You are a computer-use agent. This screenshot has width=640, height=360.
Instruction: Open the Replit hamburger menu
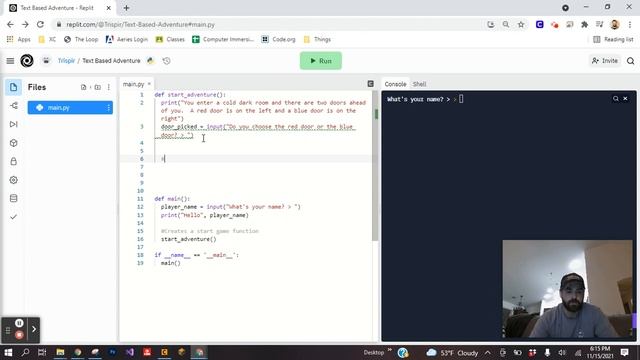[x=10, y=61]
